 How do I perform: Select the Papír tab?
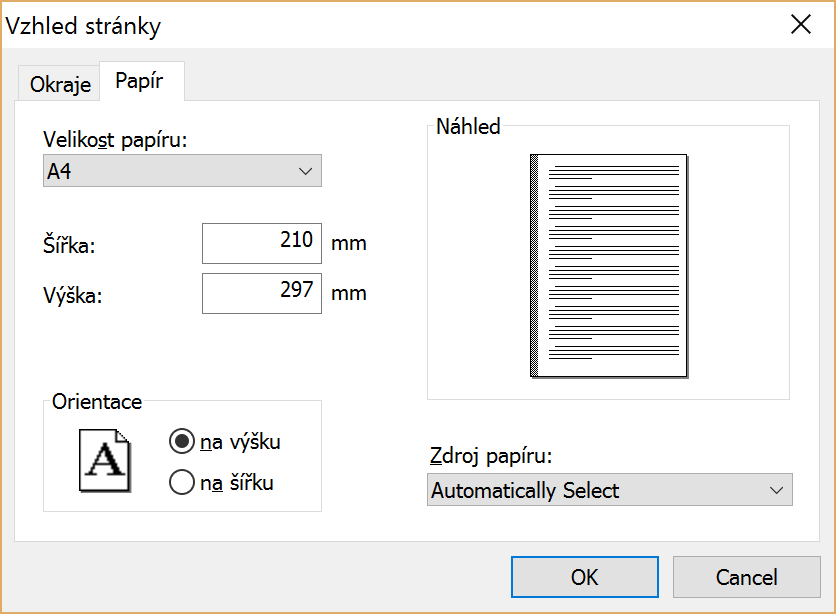tap(139, 82)
